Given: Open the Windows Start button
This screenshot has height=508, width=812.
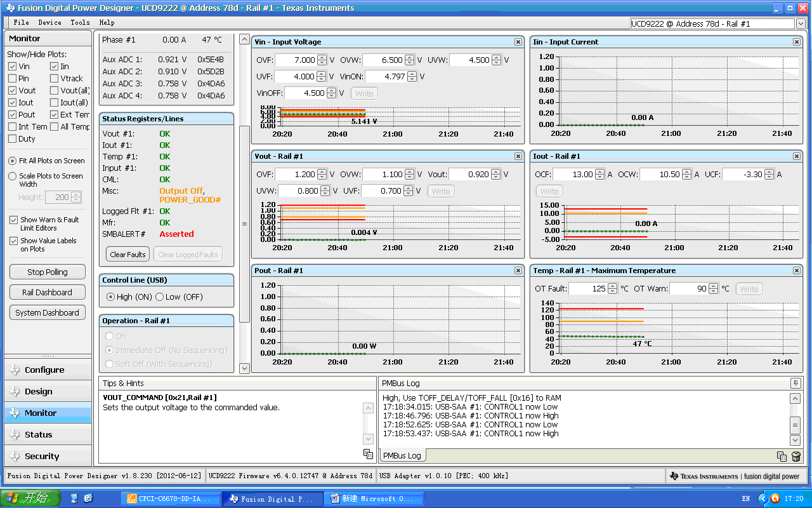Looking at the screenshot, I should pos(30,498).
